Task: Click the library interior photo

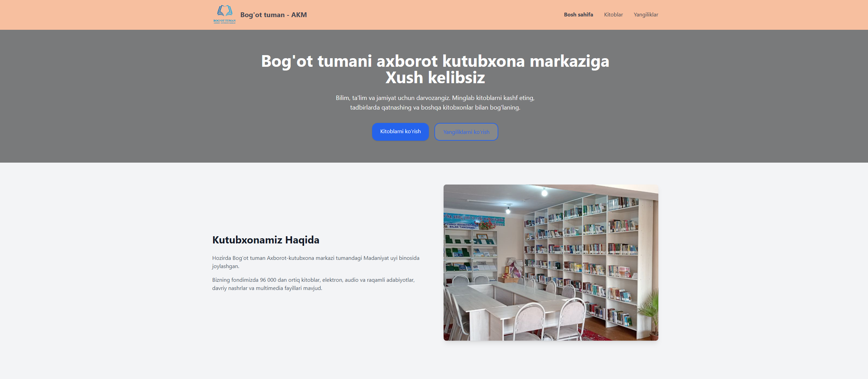Action: pyautogui.click(x=551, y=262)
